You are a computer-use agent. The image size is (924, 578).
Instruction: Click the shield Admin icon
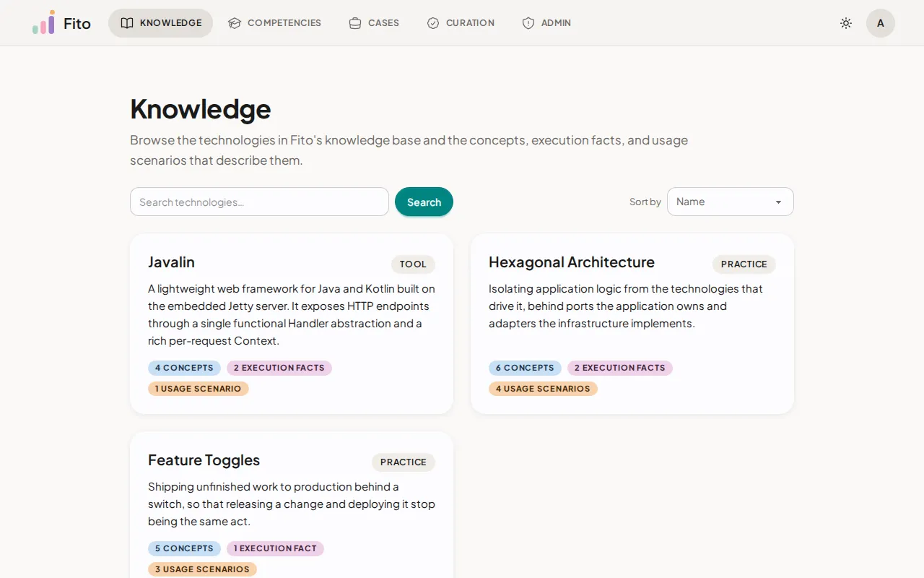pyautogui.click(x=528, y=23)
